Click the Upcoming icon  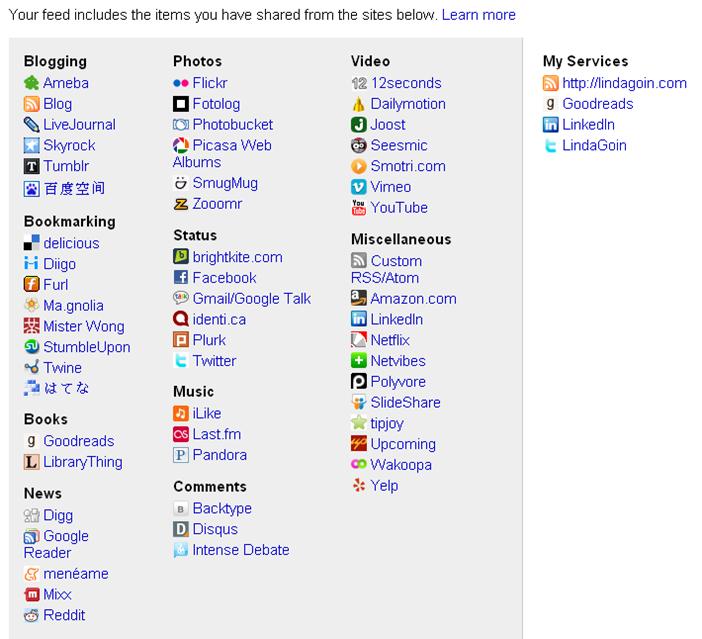359,444
